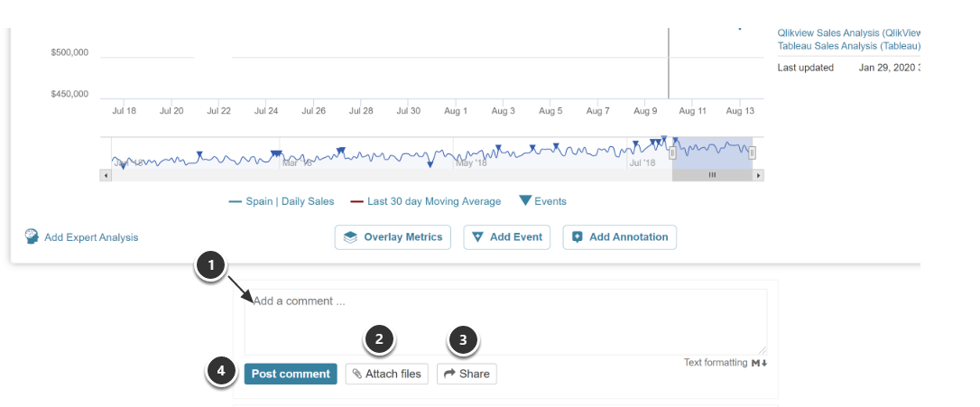Click the Markdown text formatting icon
This screenshot has height=407, width=980.
pyautogui.click(x=758, y=363)
